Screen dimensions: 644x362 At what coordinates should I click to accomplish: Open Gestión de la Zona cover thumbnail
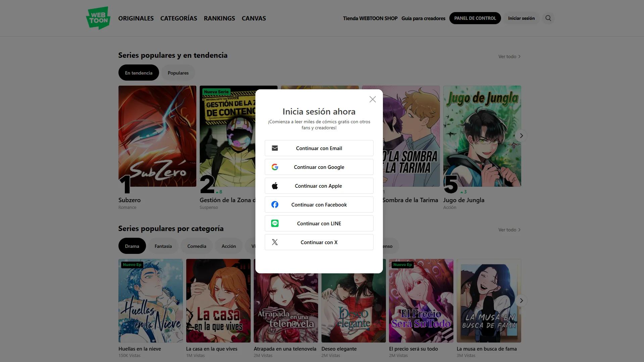pos(228,136)
